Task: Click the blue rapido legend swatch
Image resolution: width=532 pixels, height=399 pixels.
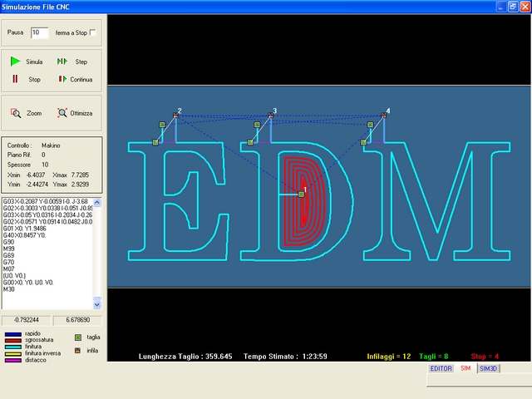Action: click(x=13, y=334)
